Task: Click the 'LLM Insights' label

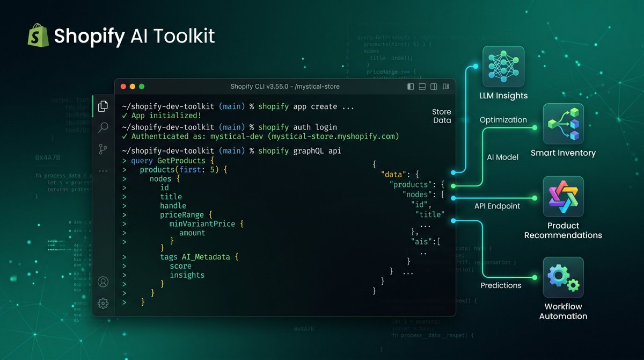Action: 503,96
